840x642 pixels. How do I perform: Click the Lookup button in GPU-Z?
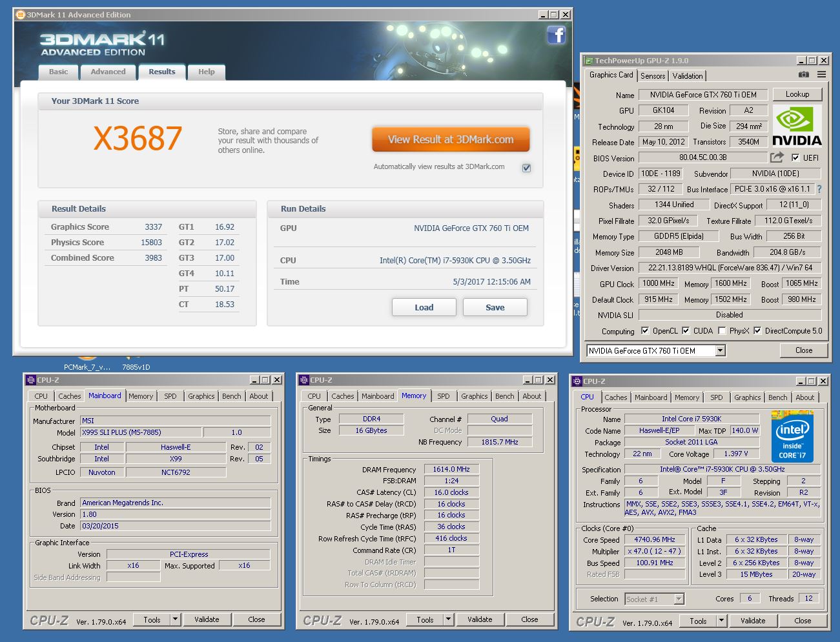pyautogui.click(x=797, y=94)
